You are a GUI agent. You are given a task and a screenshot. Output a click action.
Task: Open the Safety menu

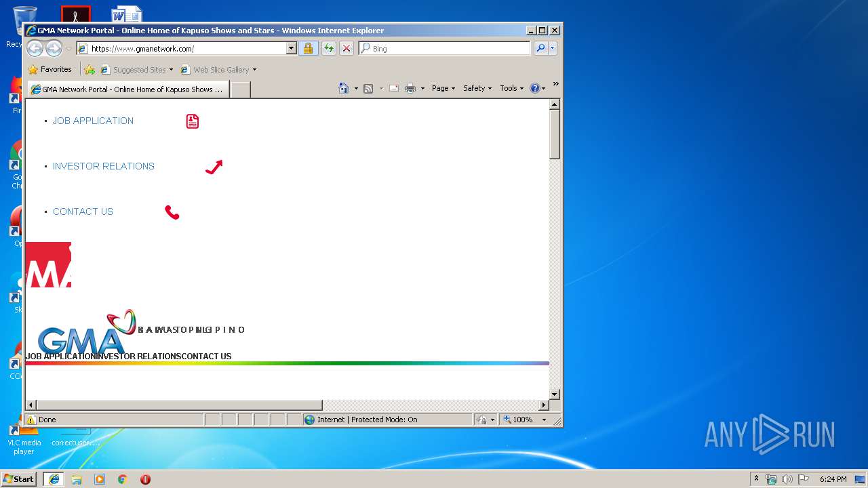point(477,88)
